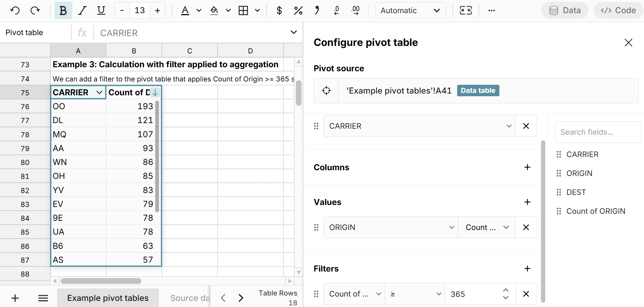Redo the last action

35,10
